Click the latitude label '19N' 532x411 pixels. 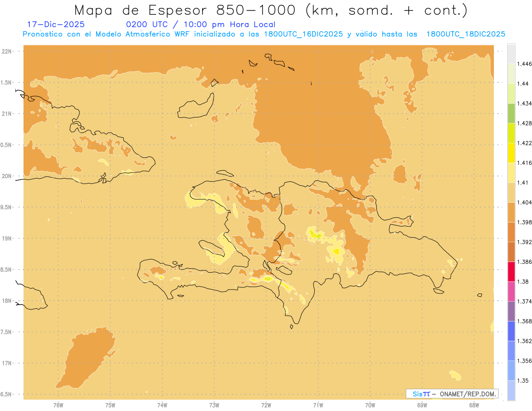[7, 238]
